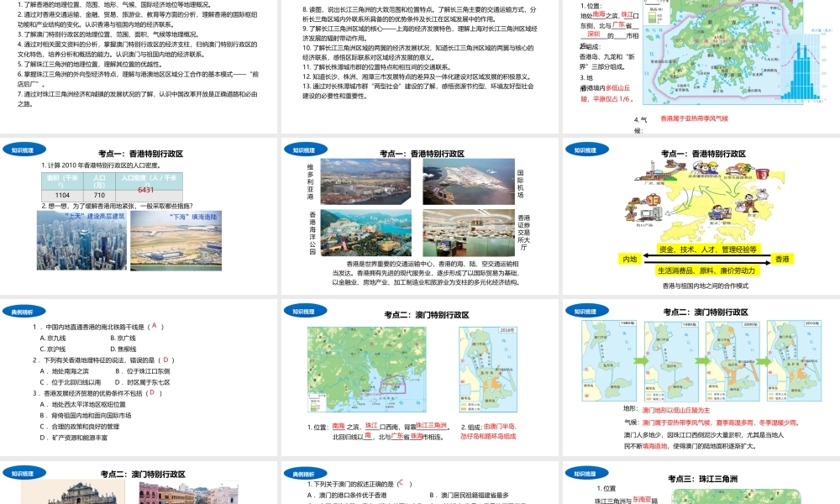Select the 考点二 slide with two Macau maps
The width and height of the screenshot is (840, 504).
[420, 378]
